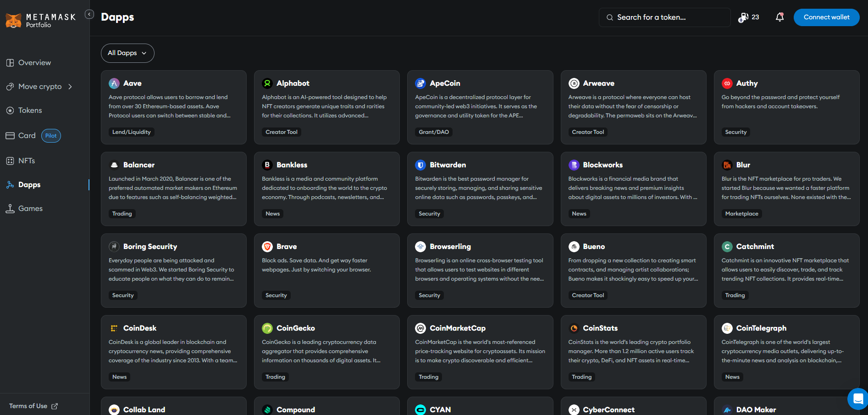Click the CoinDesk logo icon
This screenshot has width=868, height=415.
(114, 328)
